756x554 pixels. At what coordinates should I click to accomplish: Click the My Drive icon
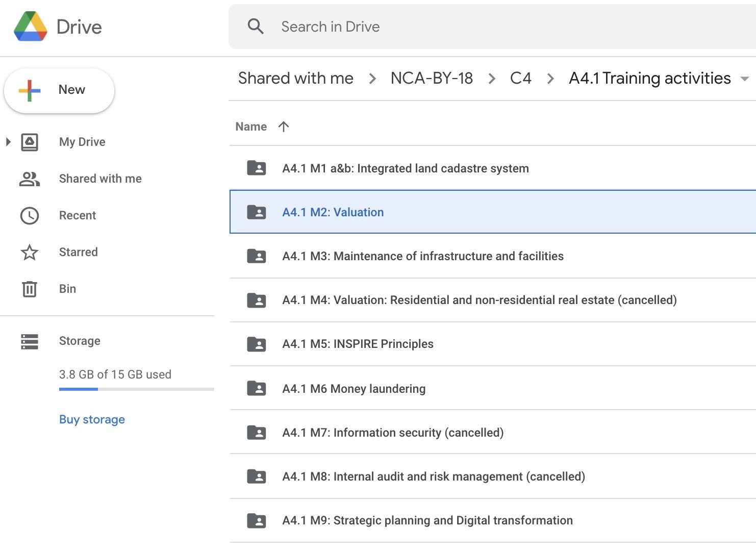click(x=30, y=142)
